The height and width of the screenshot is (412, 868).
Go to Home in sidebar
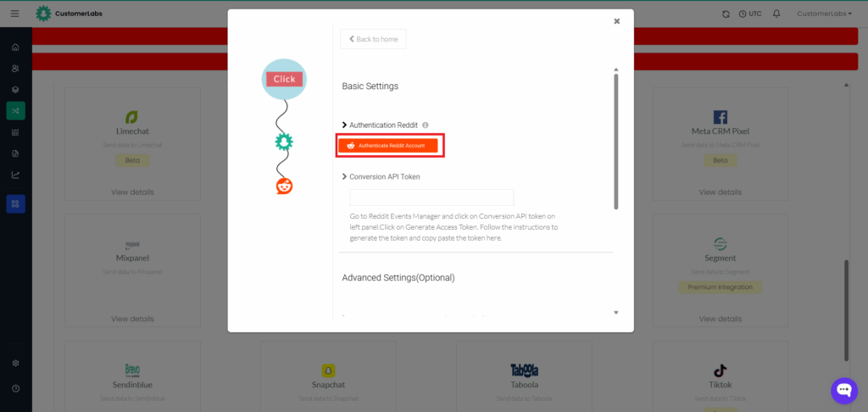point(15,47)
